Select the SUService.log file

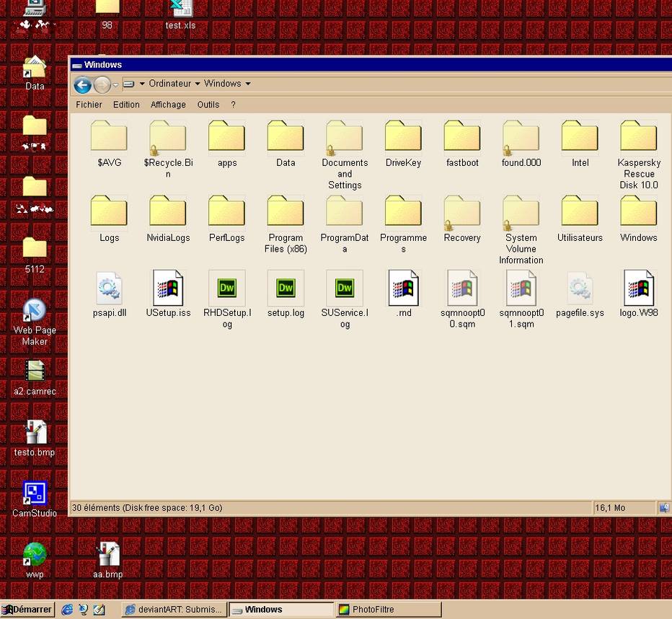click(x=345, y=287)
